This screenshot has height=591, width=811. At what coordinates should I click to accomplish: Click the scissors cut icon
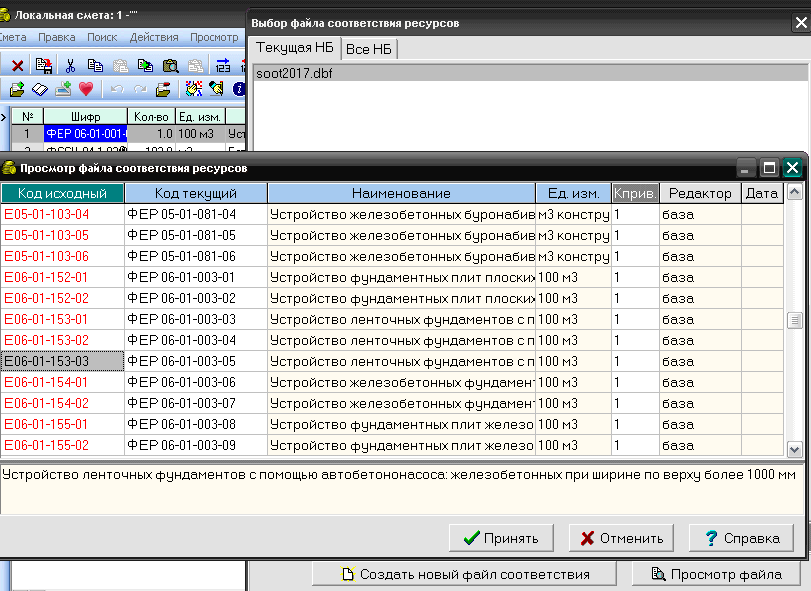point(70,66)
